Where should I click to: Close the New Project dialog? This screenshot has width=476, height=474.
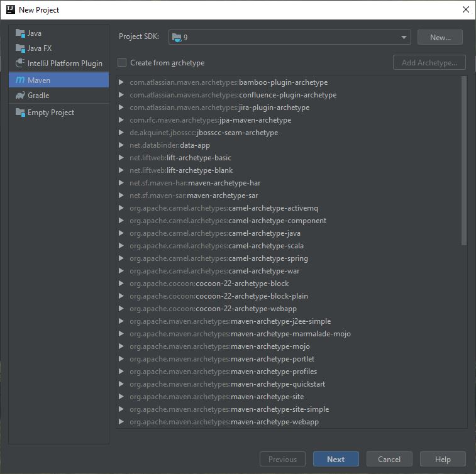(466, 9)
